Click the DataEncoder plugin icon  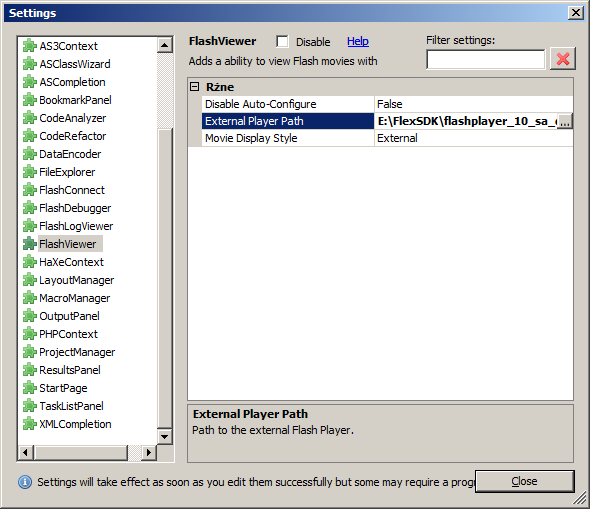tap(30, 154)
